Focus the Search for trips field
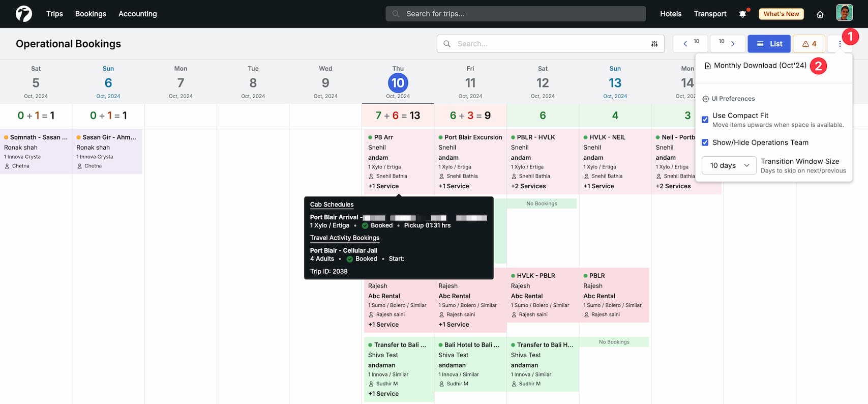The width and height of the screenshot is (868, 404). (516, 14)
